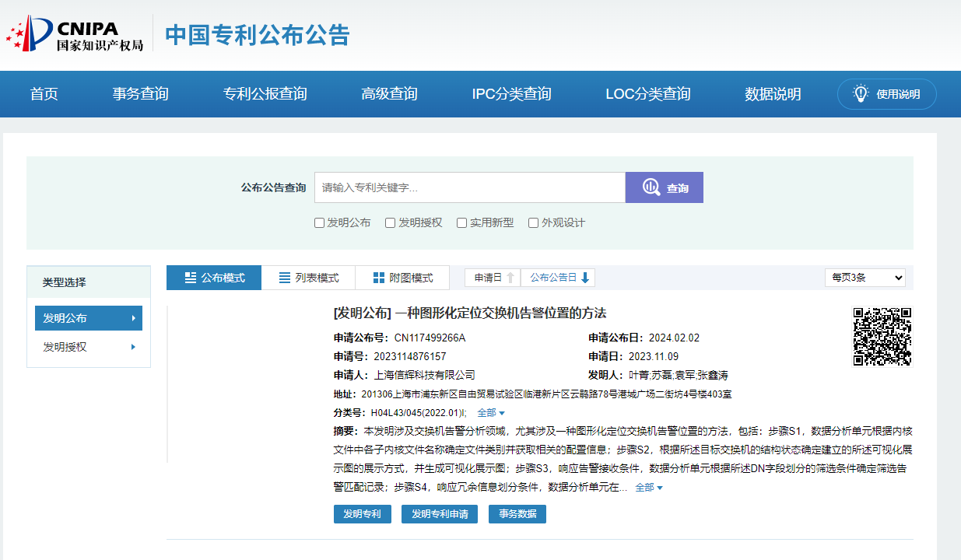961x560 pixels.
Task: Expand the 发明公布 sidebar arrow
Action: coord(133,318)
